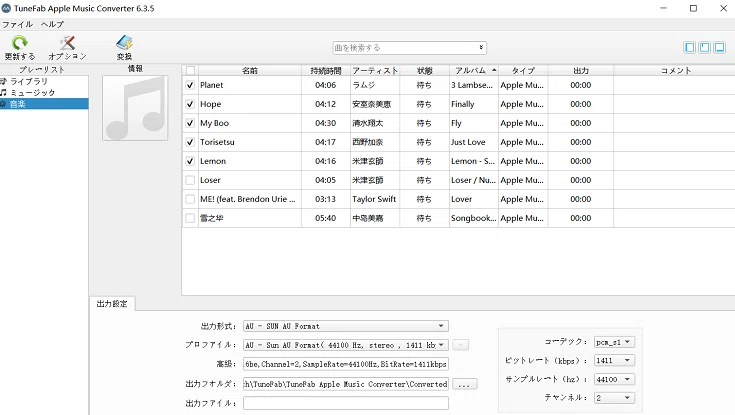Check the 雪之华 song checkbox
Screen dimensions: 735x415
(190, 218)
